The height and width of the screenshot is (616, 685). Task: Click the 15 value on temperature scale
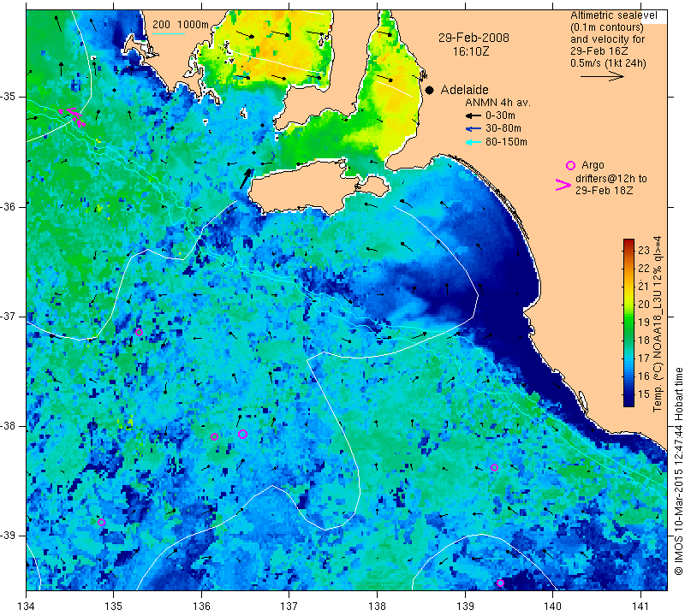(644, 394)
